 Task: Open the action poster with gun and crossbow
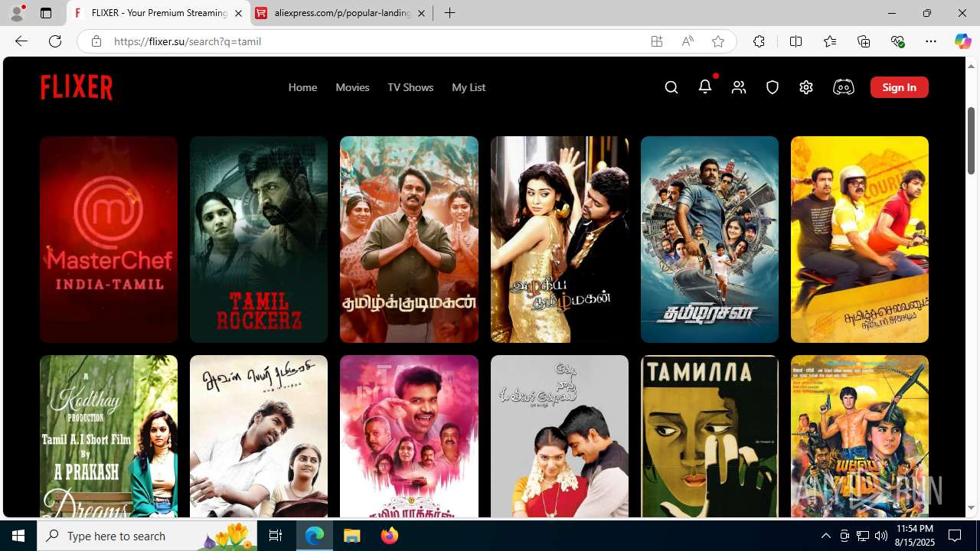tap(860, 436)
